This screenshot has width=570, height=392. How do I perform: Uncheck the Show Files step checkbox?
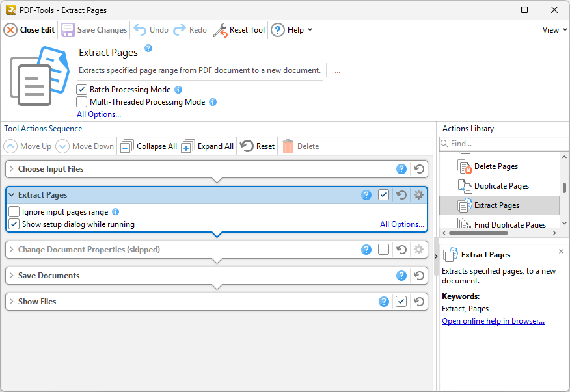point(401,302)
